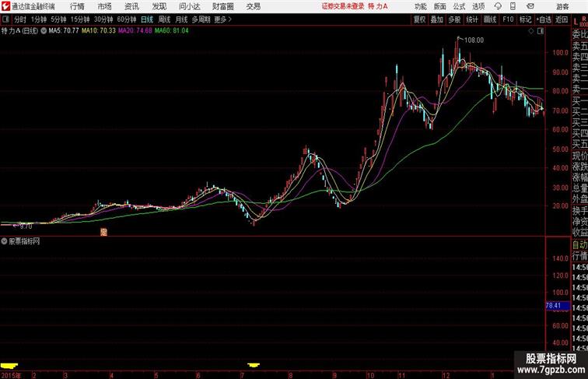Image resolution: width=588 pixels, height=379 pixels.
Task: Click the Tongdaxin red logo icon
Action: [x=5, y=6]
